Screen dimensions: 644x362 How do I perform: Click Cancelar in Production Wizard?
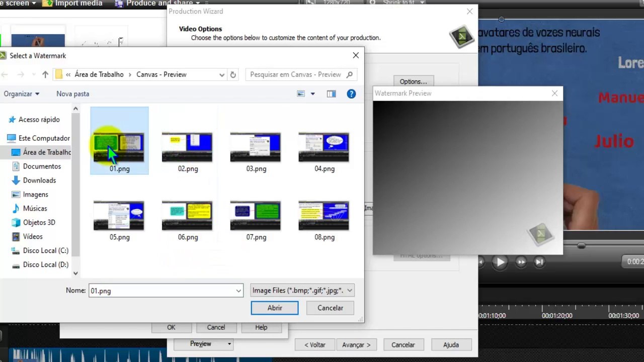(403, 345)
